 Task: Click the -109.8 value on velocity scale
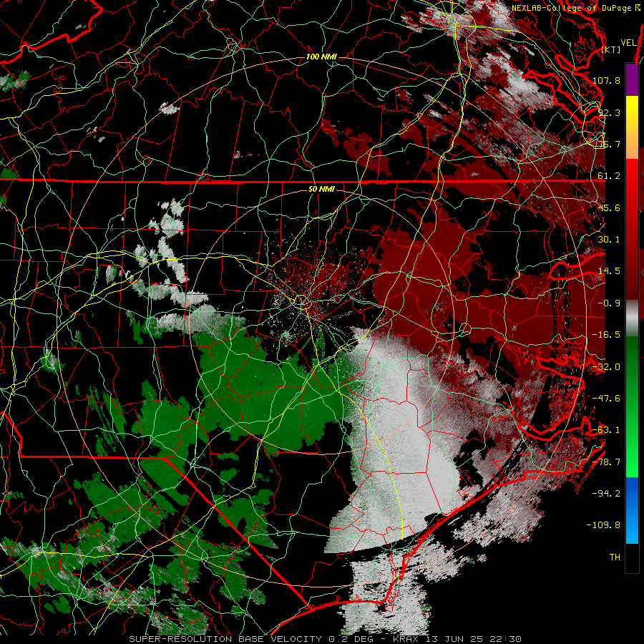click(604, 525)
